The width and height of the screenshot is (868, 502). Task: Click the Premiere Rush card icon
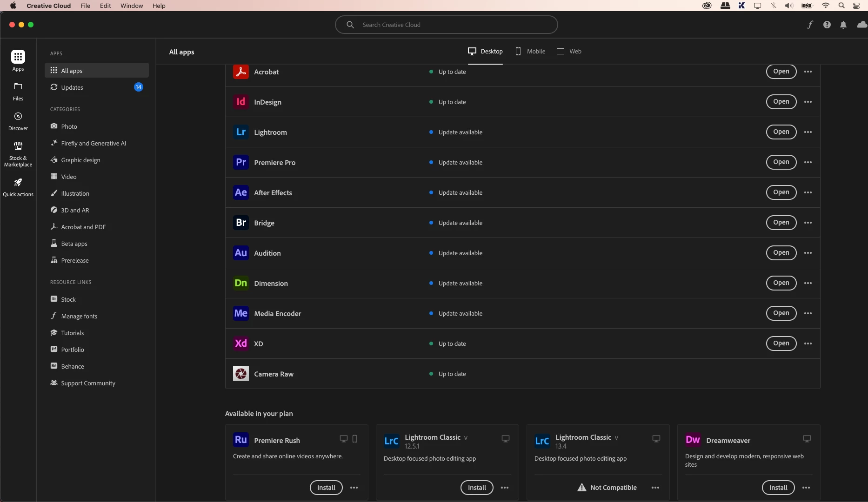click(x=241, y=440)
